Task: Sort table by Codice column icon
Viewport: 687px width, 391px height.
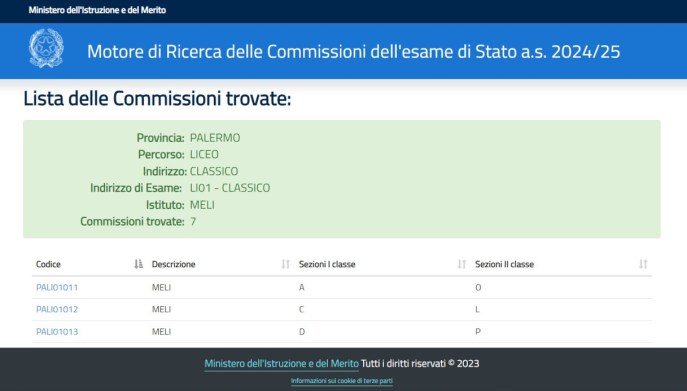Action: click(138, 264)
